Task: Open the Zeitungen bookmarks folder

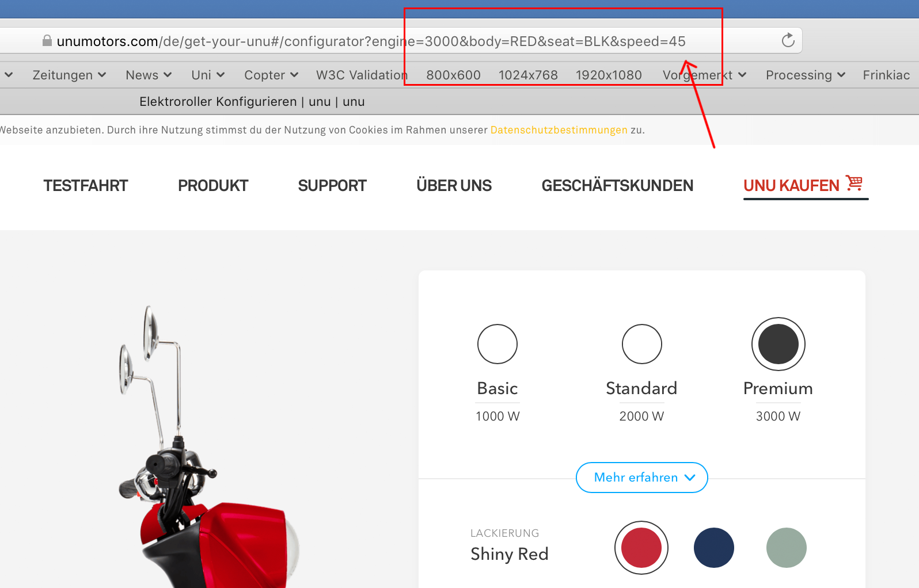Action: (x=69, y=75)
